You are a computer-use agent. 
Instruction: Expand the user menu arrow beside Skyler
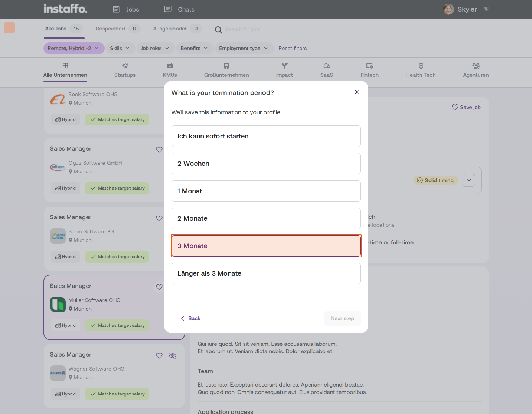coord(486,9)
